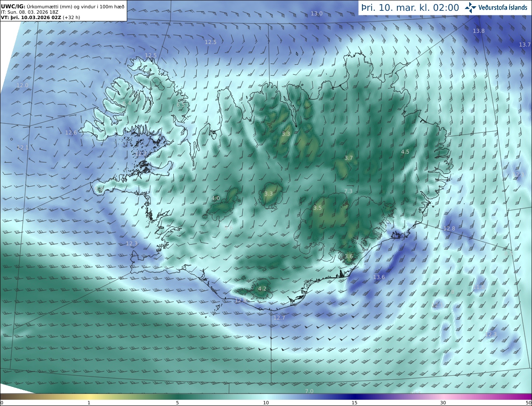
Task: Click the '3.7' value on the map
Action: pyautogui.click(x=349, y=158)
